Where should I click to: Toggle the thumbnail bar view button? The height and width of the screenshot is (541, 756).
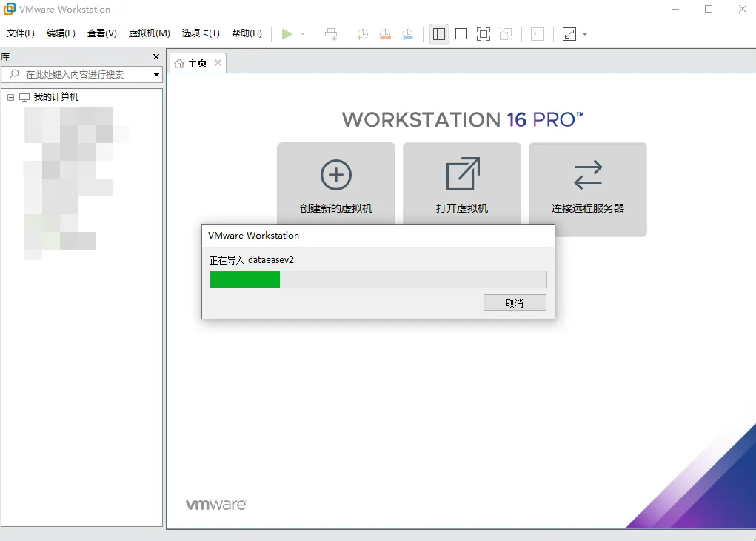tap(461, 34)
